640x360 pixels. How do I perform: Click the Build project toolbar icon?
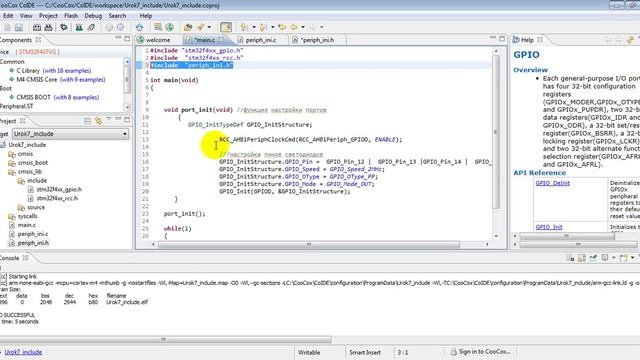tap(37, 27)
